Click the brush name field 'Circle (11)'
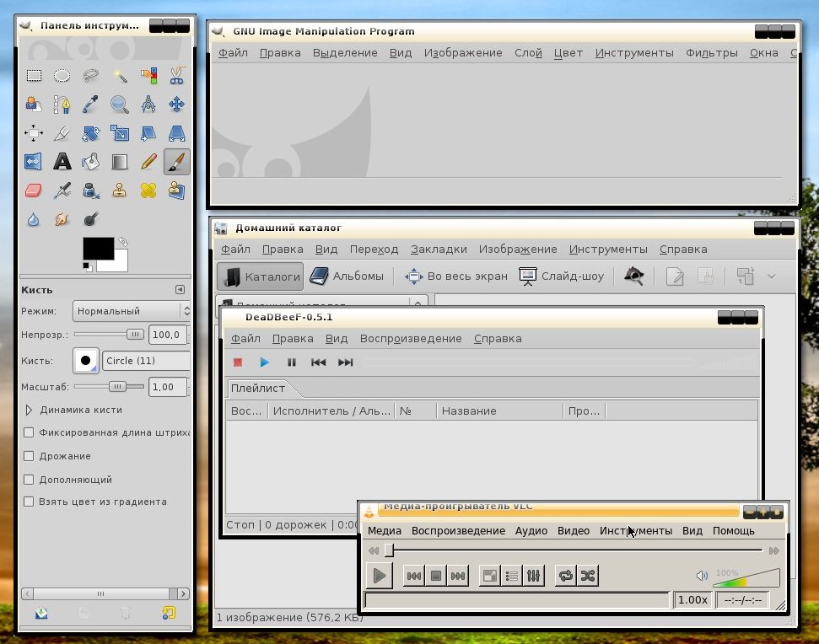This screenshot has height=644, width=819. tap(146, 361)
